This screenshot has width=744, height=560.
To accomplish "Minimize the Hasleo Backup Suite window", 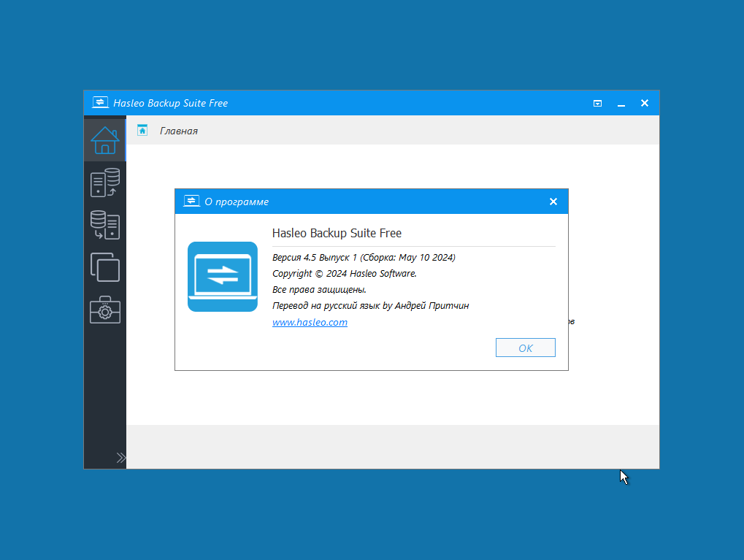I will (x=621, y=104).
